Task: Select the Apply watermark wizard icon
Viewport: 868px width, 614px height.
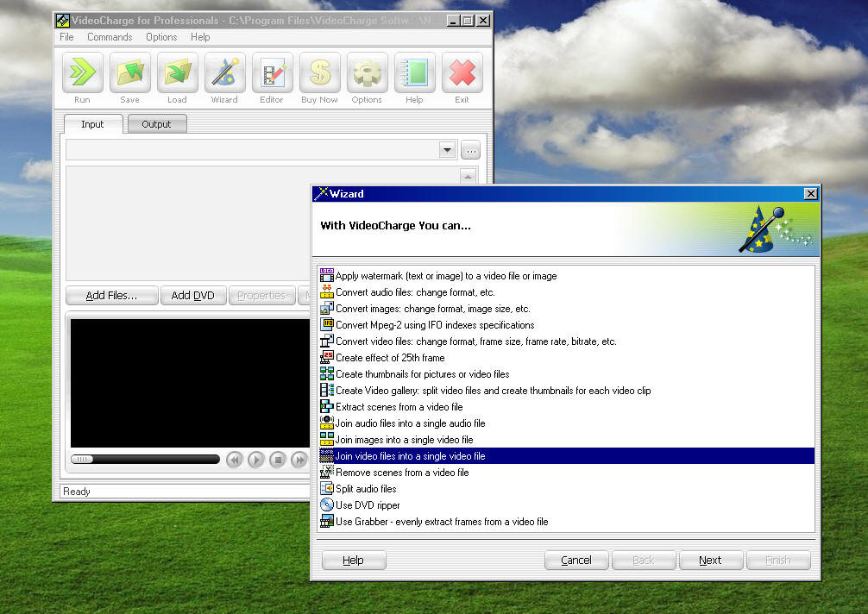Action: (327, 275)
